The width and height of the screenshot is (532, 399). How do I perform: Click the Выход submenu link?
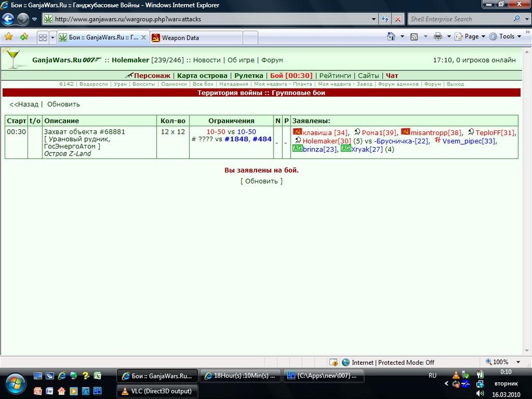[455, 84]
